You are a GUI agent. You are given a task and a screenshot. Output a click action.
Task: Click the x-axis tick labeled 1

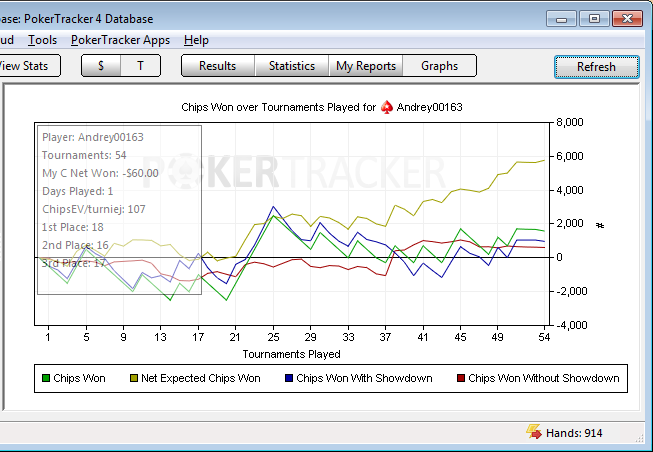48,337
